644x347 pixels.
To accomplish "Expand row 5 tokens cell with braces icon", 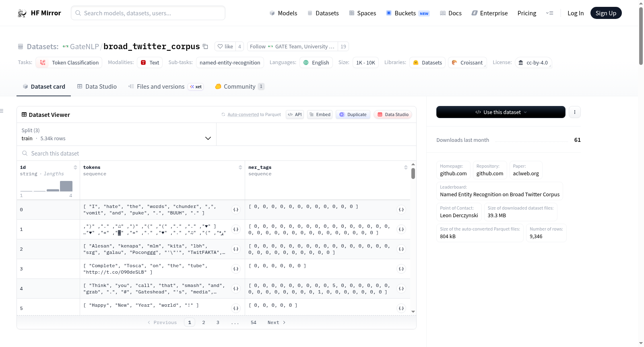I will 236,308.
